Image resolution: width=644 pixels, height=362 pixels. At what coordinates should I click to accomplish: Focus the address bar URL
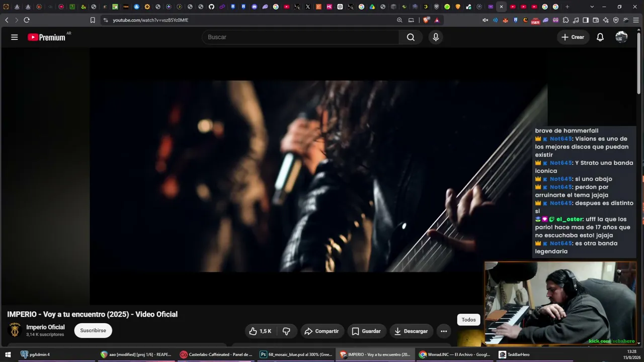pos(150,20)
